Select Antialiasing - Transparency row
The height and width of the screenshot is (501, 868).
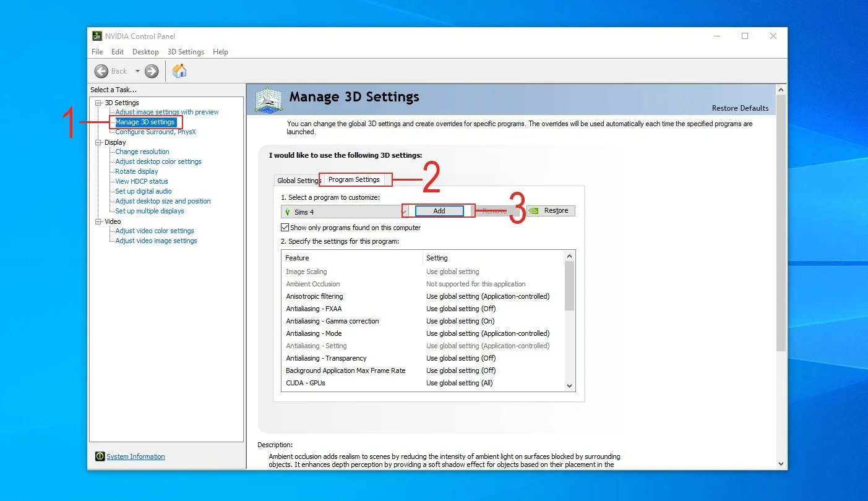[423, 358]
